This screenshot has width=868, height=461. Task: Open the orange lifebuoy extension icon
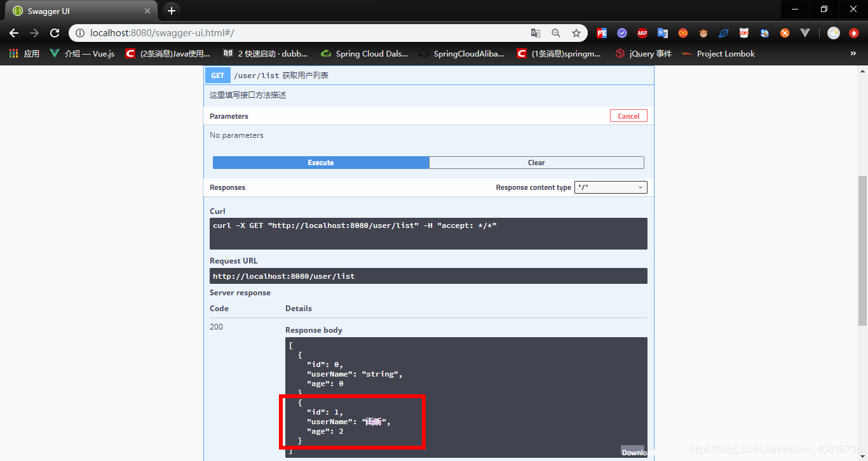click(785, 33)
